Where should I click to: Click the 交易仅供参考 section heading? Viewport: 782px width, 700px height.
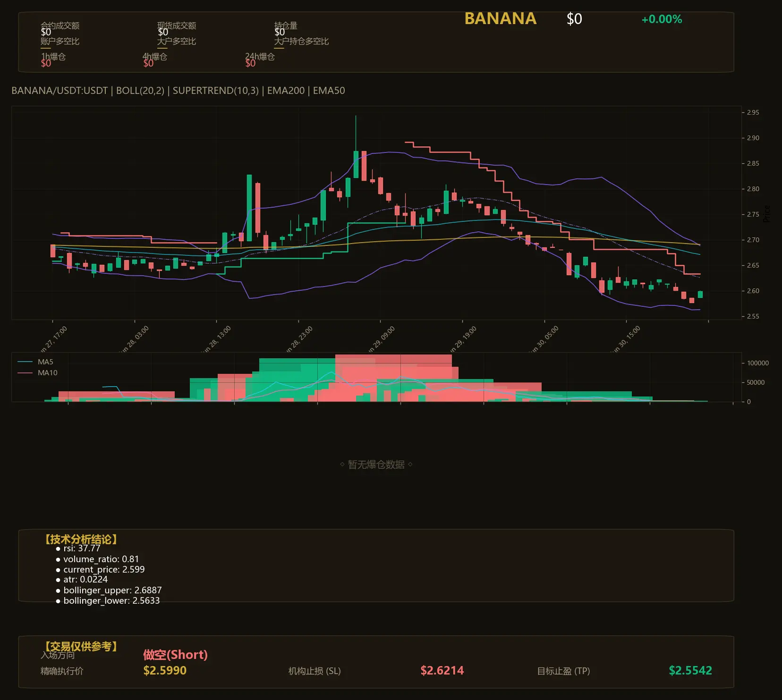(x=81, y=646)
